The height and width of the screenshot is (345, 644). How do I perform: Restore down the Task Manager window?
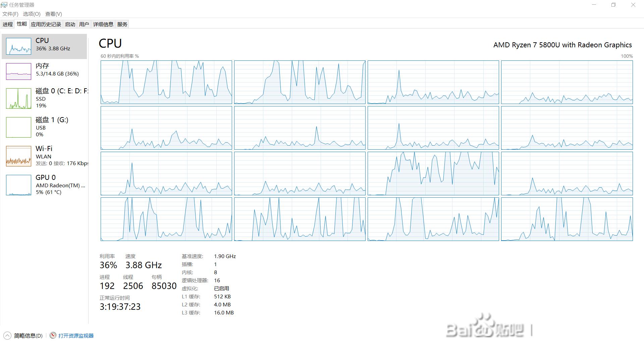click(613, 5)
